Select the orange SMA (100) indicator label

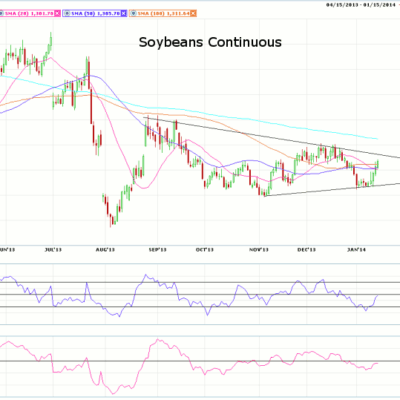pos(163,13)
